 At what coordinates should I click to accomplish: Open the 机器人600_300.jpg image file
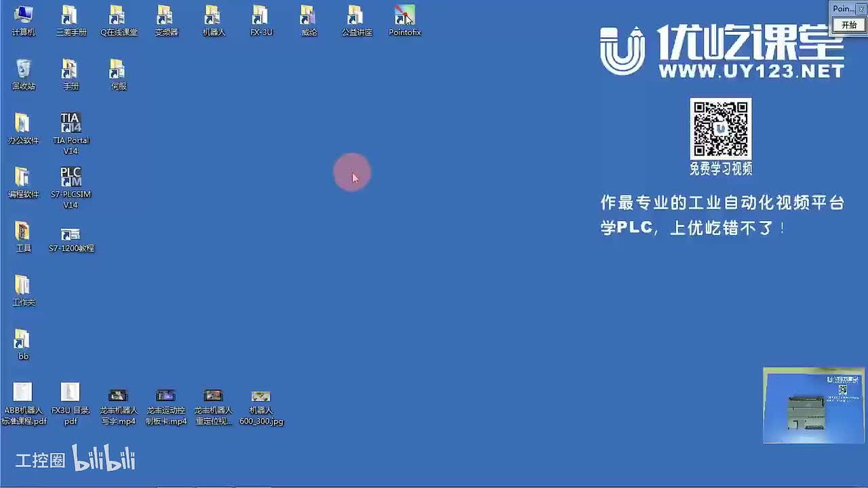point(261,407)
